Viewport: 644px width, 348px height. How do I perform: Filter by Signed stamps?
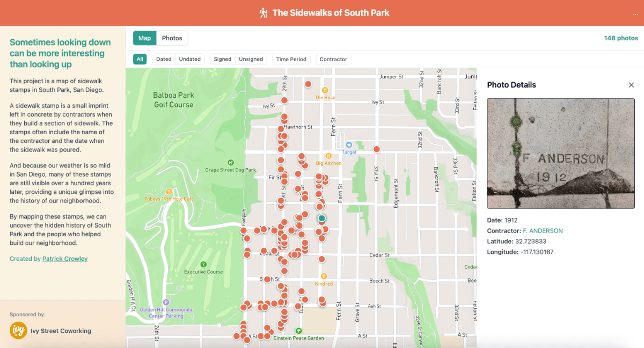[x=223, y=59]
